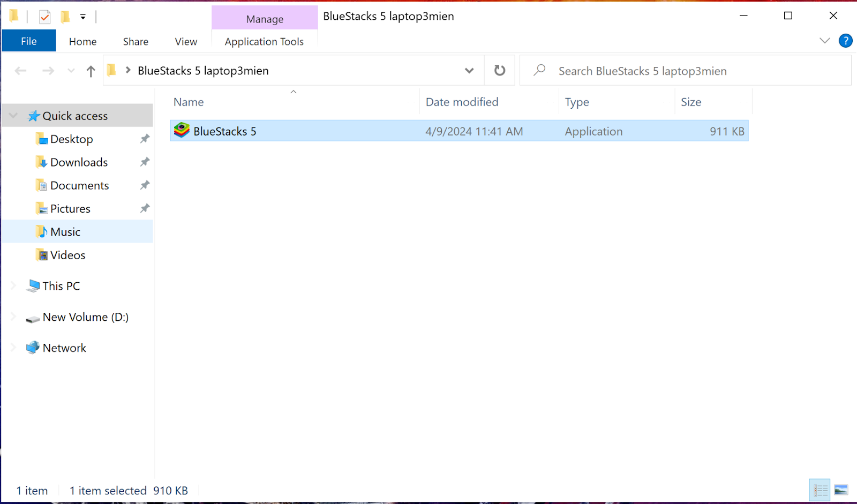
Task: Click the Search BlueStacks 5 laptop3mien field
Action: (686, 70)
